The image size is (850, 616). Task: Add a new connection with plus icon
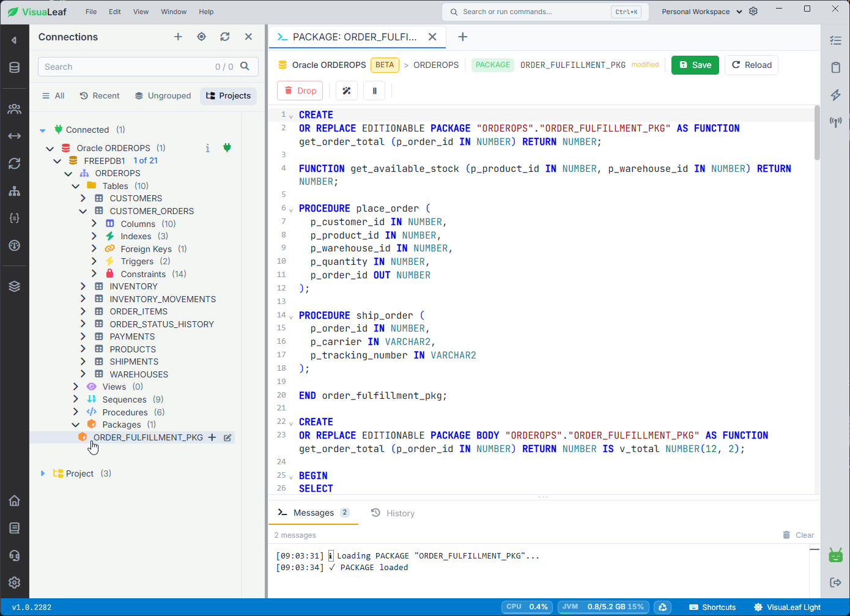(178, 37)
